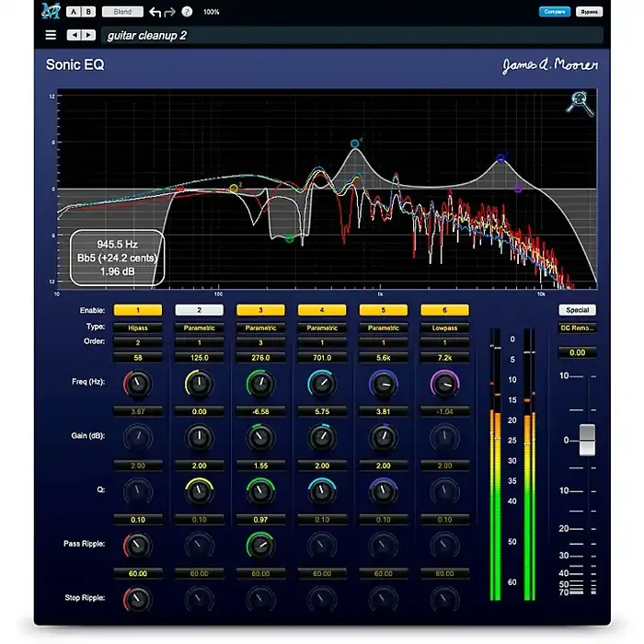644x644 pixels.
Task: Open band 5 Parametric type dropdown
Action: (384, 328)
